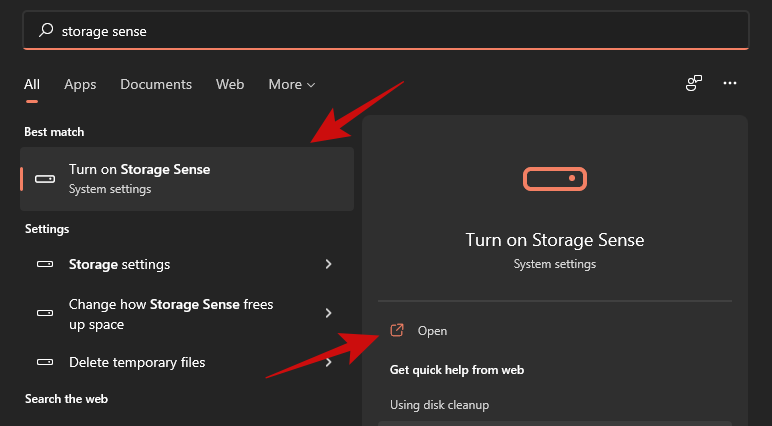Switch to the Documents tab
The width and height of the screenshot is (772, 426).
click(x=156, y=85)
